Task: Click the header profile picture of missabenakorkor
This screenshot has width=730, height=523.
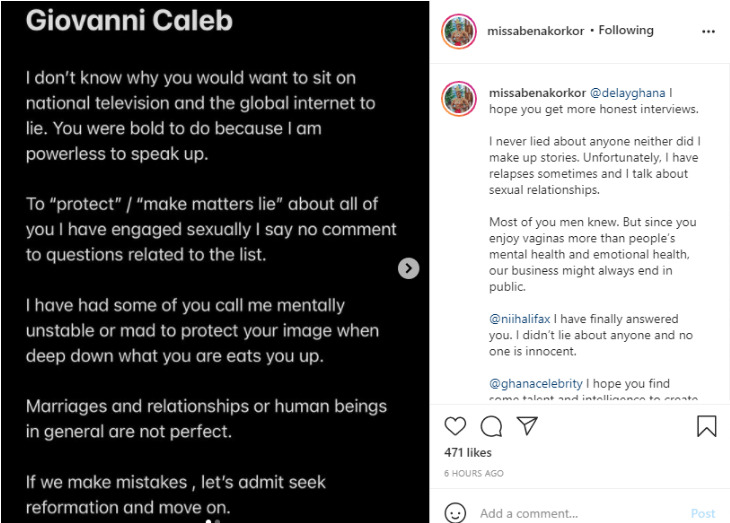Action: tap(459, 31)
